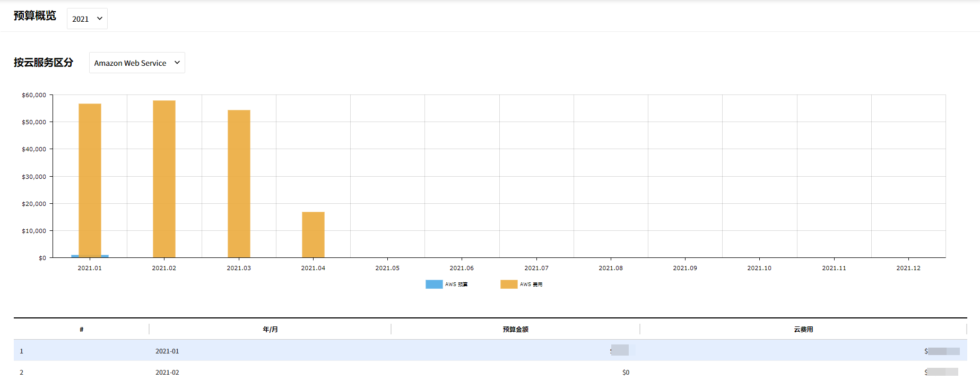Screen dimensions: 980x380
Task: Sort by the 年/月 column header
Action: coord(270,330)
